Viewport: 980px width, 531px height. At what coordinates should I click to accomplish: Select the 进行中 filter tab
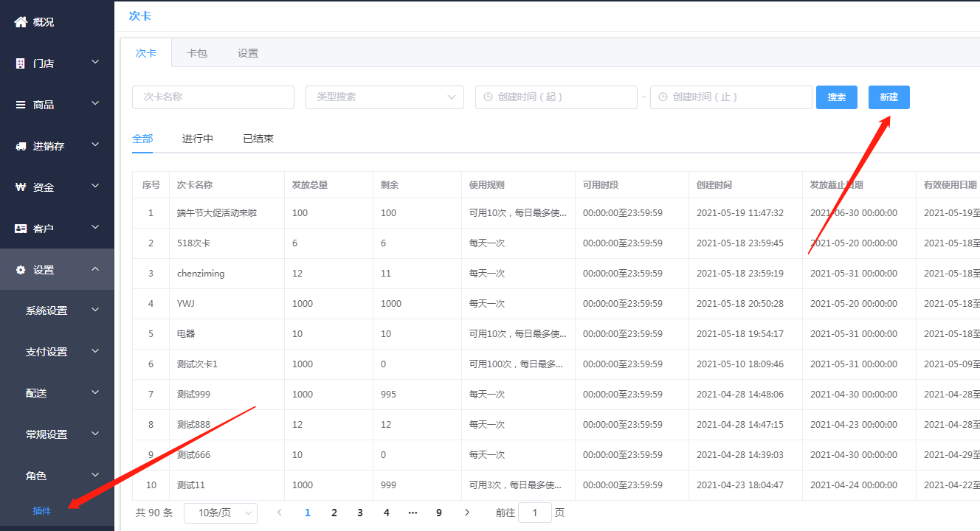[198, 139]
